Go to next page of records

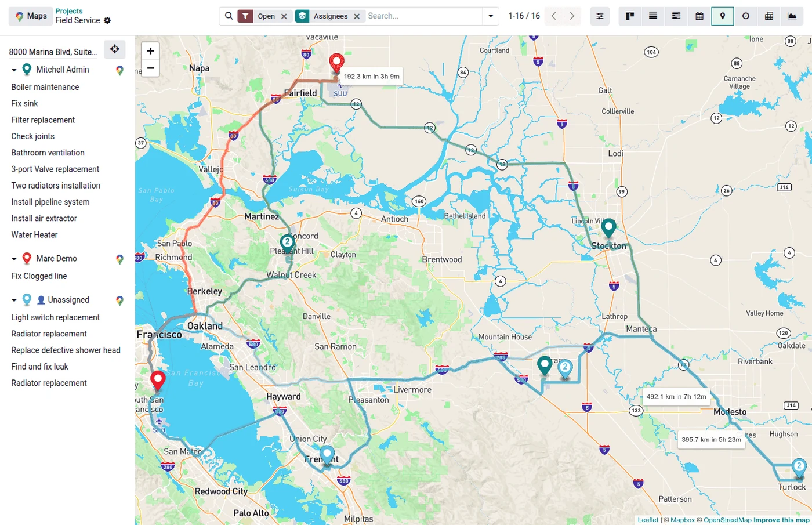click(572, 16)
